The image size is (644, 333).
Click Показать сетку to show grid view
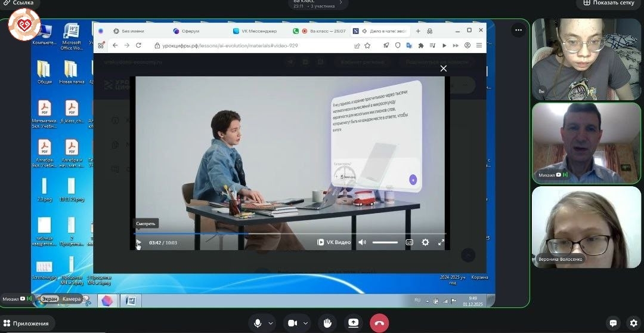pyautogui.click(x=609, y=3)
